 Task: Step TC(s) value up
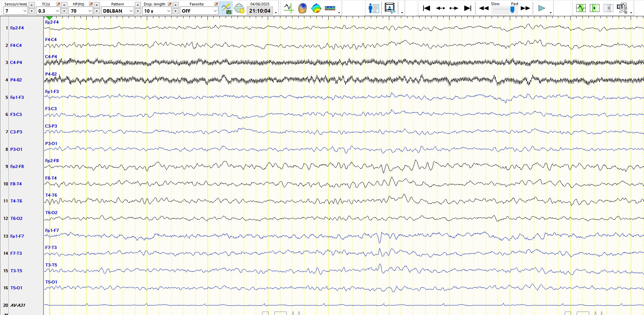point(64,5)
